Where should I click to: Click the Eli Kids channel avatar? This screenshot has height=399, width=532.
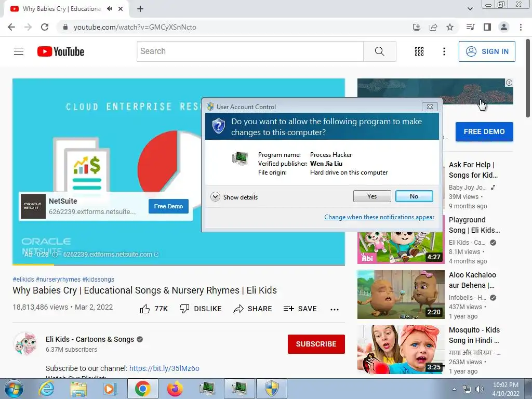25,344
